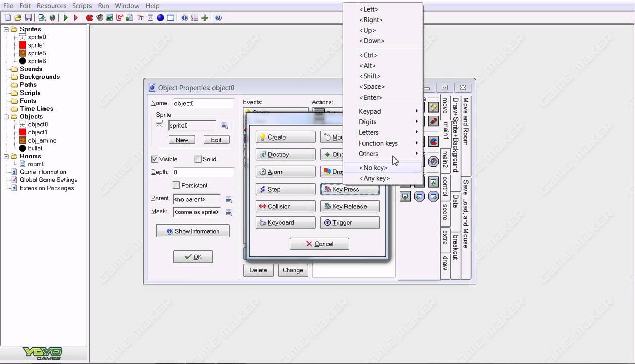Click the Show Information button

193,231
